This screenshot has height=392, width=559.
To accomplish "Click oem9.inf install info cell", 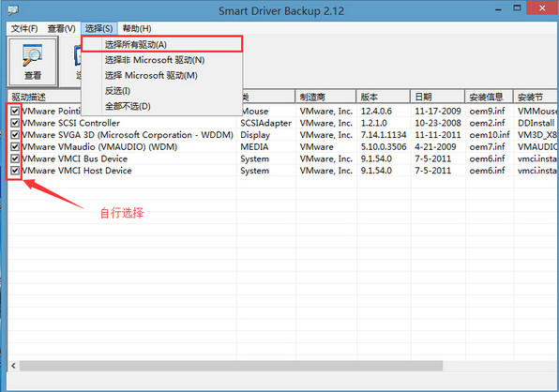I will click(487, 112).
